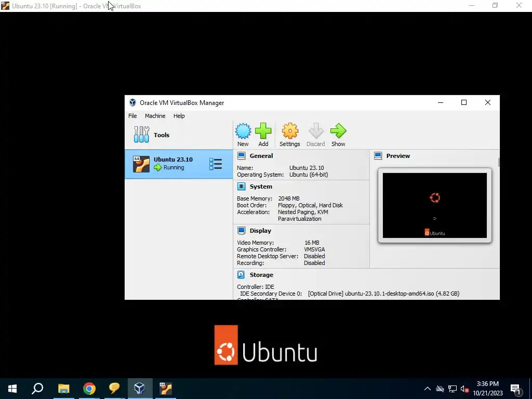This screenshot has width=532, height=399.
Task: Open the Windows Start menu
Action: [x=12, y=389]
